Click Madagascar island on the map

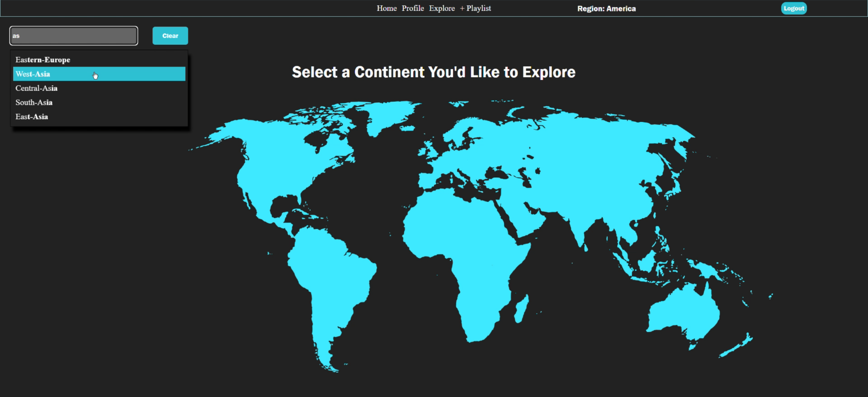(x=521, y=309)
